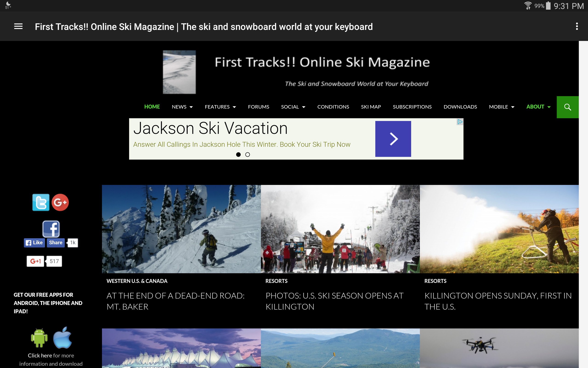
Task: Click the blue arrow on Jackson ad
Action: pyautogui.click(x=393, y=139)
